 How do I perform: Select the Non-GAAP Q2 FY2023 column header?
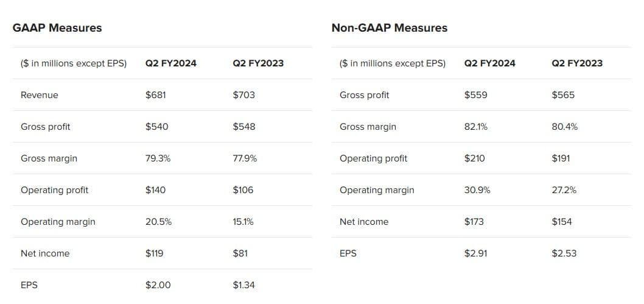[577, 63]
